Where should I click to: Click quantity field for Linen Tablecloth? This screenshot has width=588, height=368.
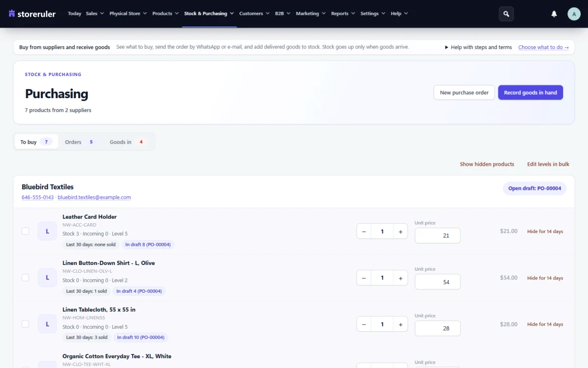point(382,324)
